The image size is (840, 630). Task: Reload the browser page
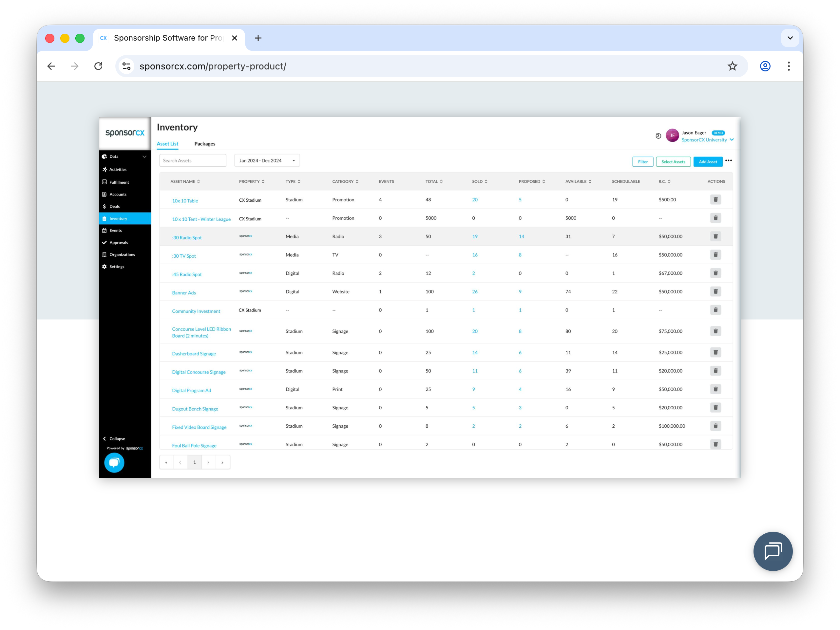pyautogui.click(x=98, y=66)
